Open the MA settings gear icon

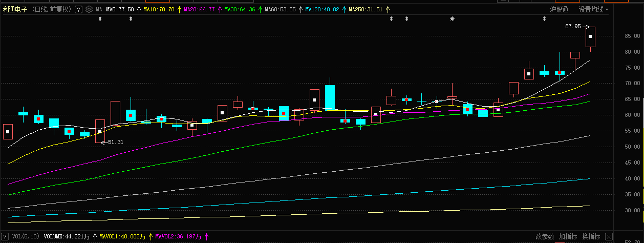(x=89, y=9)
